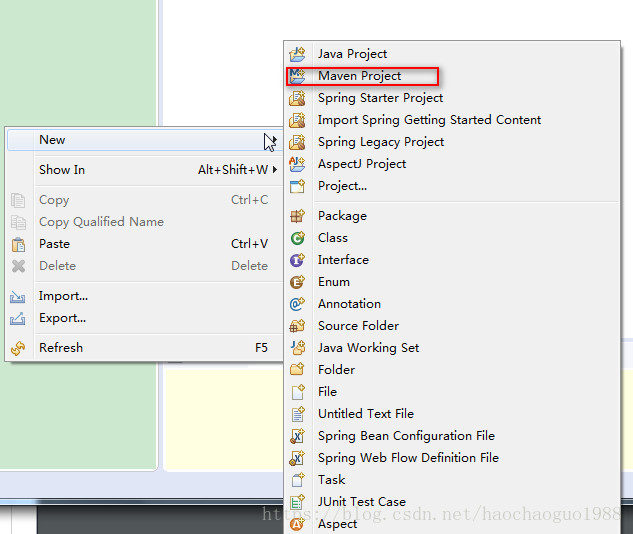Click the Alt+Shift+W shortcut label
Screen dimensions: 633x534
point(233,170)
